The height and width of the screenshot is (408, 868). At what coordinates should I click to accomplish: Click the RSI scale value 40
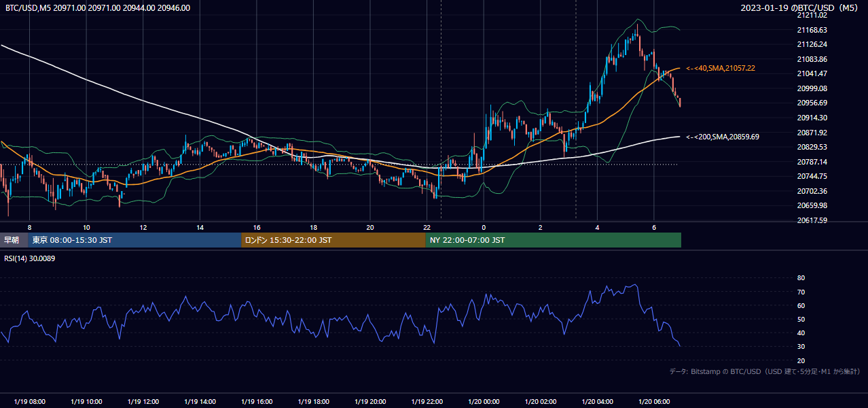[x=801, y=333]
